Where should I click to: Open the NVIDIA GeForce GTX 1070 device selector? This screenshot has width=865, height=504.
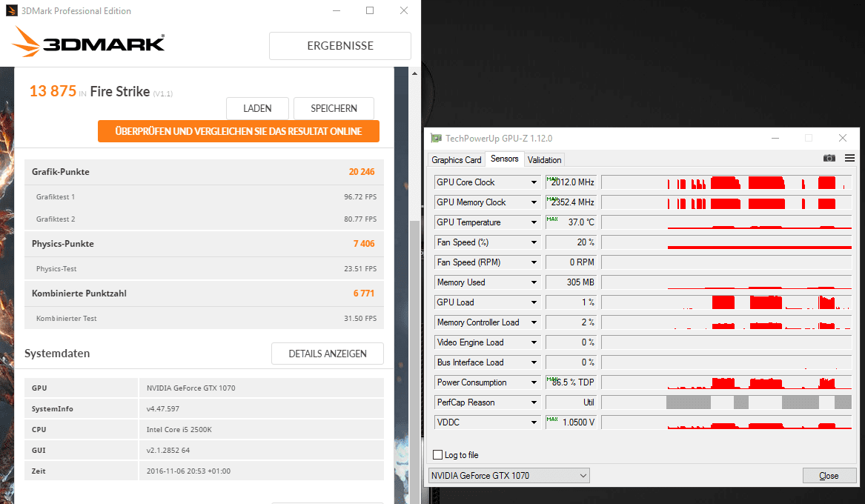pos(508,475)
